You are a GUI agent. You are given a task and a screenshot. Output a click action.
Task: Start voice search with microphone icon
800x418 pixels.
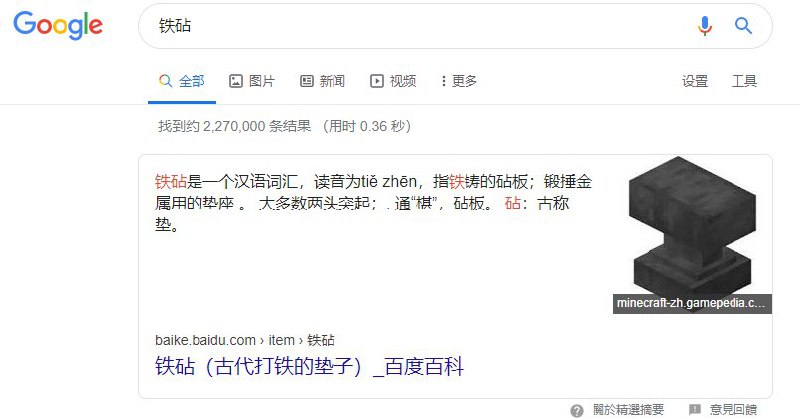(705, 25)
